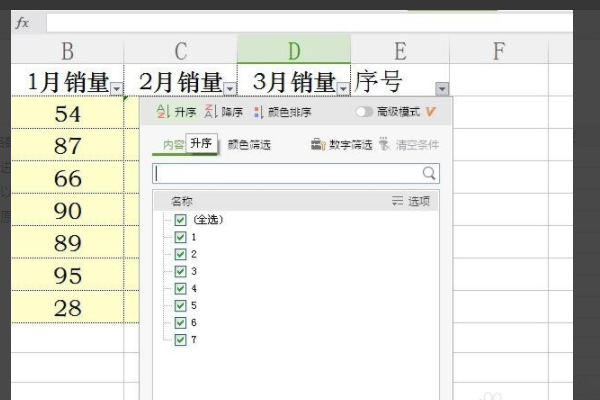Click the magnifier search icon
The image size is (600, 400).
pyautogui.click(x=429, y=173)
